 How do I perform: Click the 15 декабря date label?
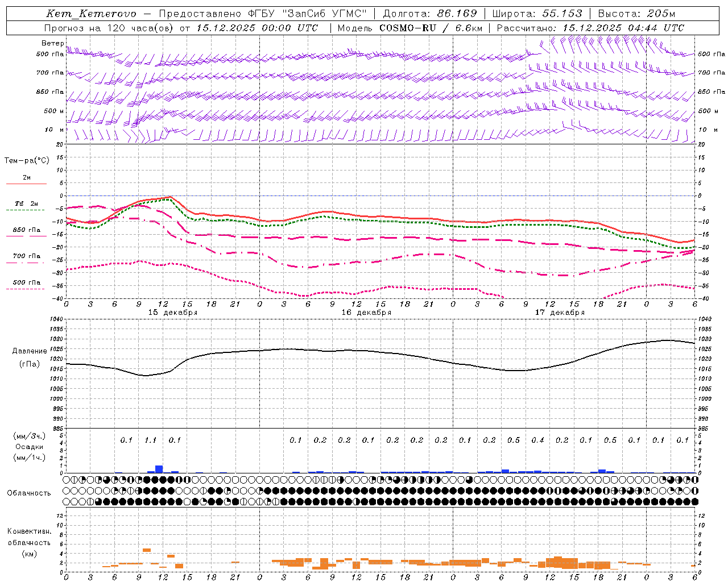pyautogui.click(x=173, y=313)
